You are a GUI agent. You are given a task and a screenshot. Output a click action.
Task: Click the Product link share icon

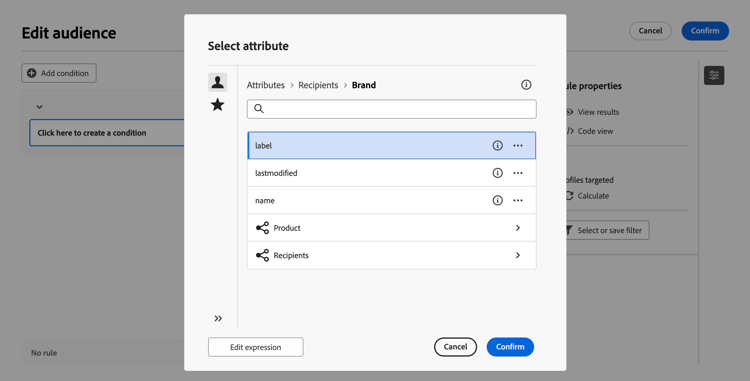coord(263,228)
